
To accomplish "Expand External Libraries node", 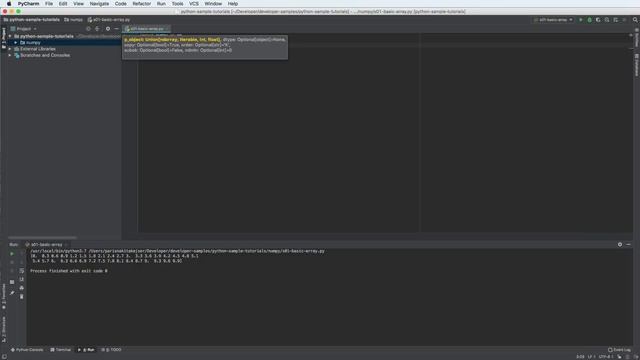I will tap(10, 49).
